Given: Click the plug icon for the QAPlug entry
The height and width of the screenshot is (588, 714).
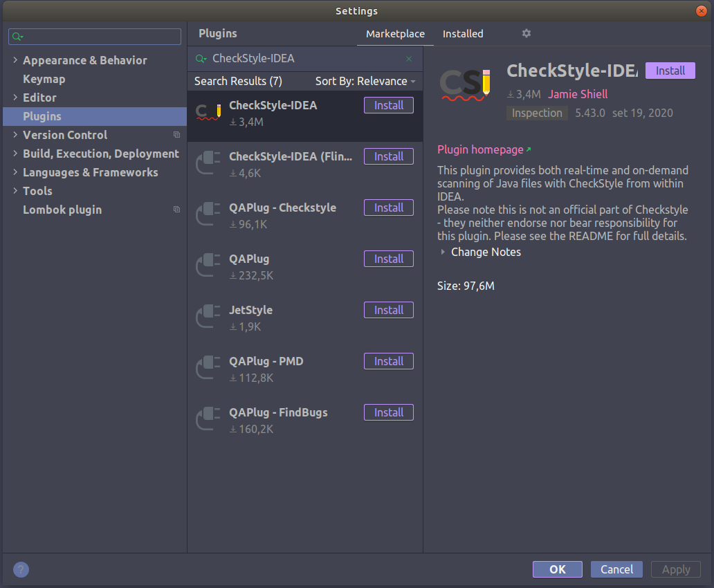Looking at the screenshot, I should (x=208, y=265).
